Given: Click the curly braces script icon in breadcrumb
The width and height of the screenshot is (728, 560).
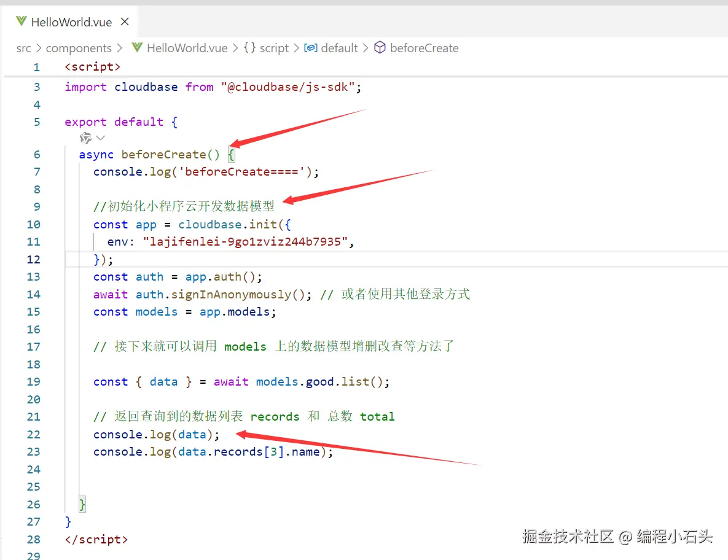Looking at the screenshot, I should point(250,48).
